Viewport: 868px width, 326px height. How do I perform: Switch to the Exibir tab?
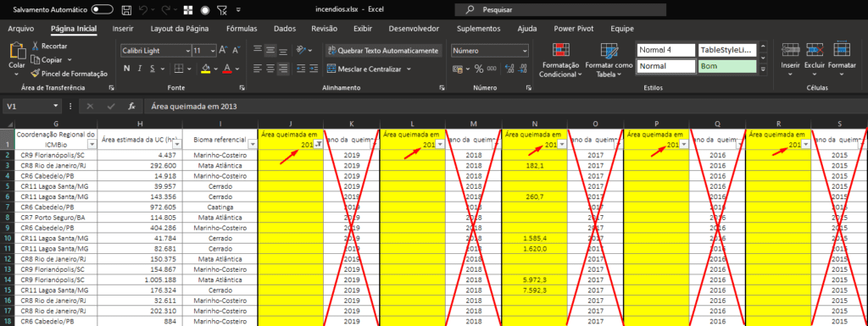point(363,29)
